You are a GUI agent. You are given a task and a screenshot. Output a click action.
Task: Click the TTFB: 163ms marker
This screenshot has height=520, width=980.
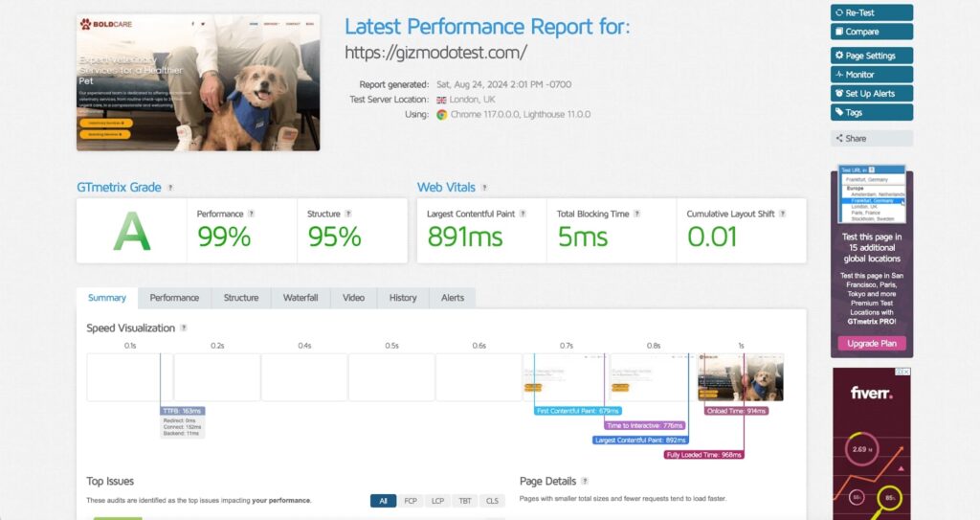pos(183,411)
